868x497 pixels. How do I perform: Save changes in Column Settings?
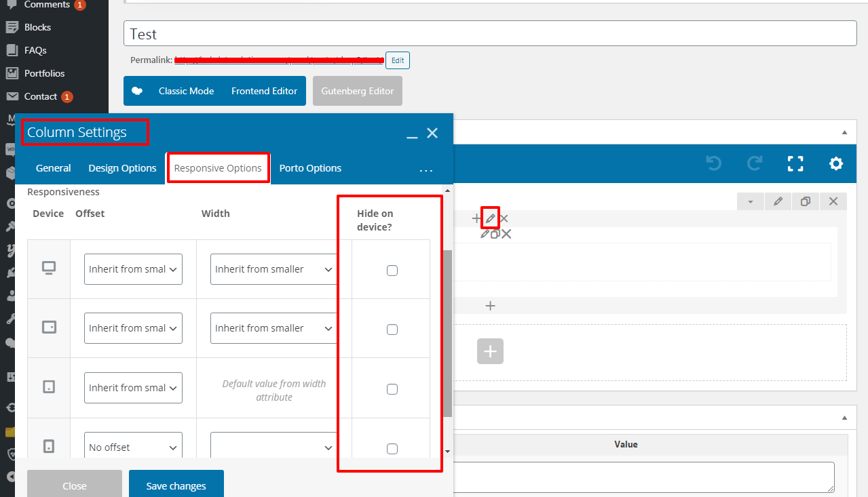point(176,483)
